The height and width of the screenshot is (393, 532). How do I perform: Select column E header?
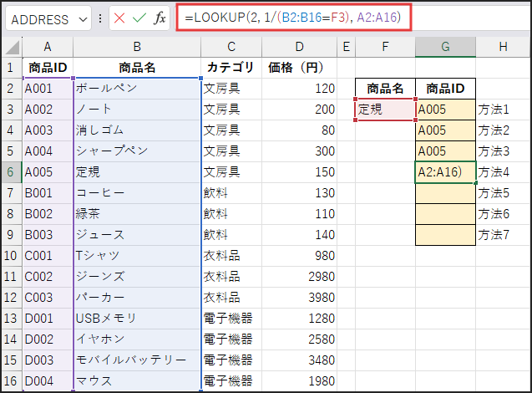[x=346, y=47]
